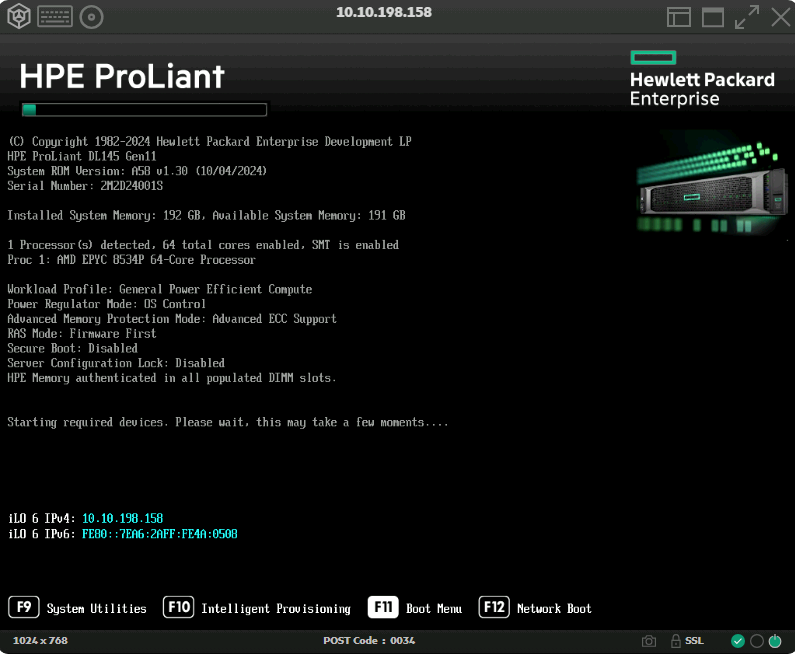Screen dimensions: 795x655
Task: Click the Installed System Memory line
Action: pos(206,216)
